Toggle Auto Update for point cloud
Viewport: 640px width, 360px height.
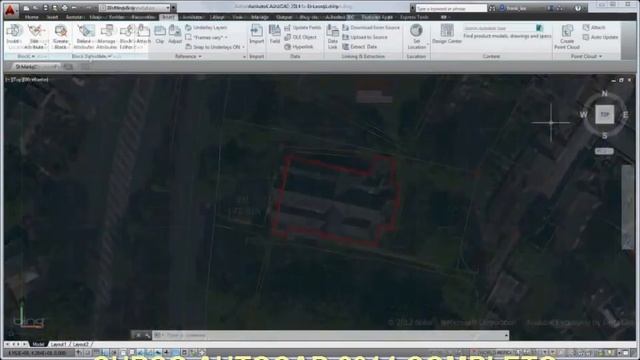600,37
